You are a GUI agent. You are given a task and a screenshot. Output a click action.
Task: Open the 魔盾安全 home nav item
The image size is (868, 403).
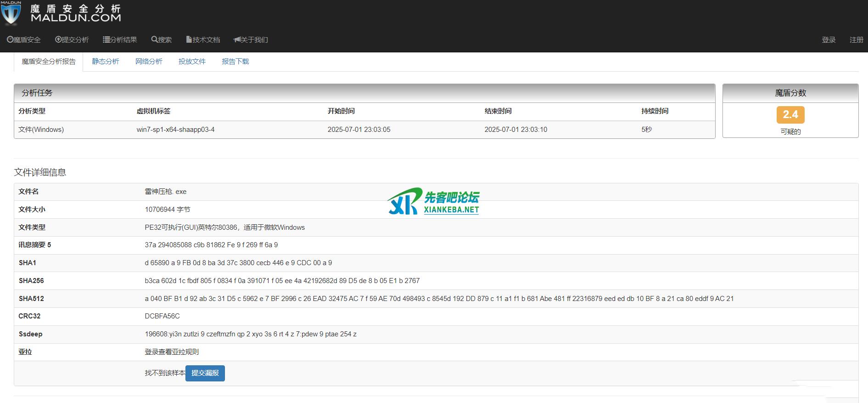(x=24, y=40)
